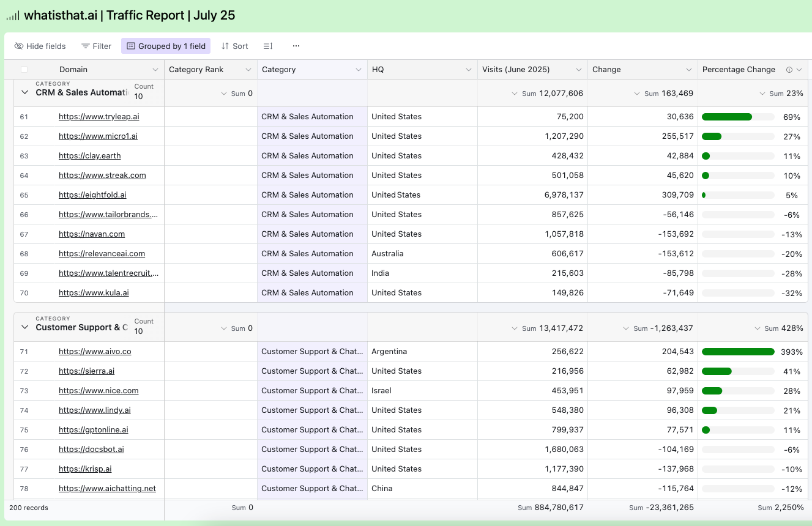Image resolution: width=812 pixels, height=526 pixels.
Task: Open the https://docsbot.ai link
Action: (x=91, y=450)
